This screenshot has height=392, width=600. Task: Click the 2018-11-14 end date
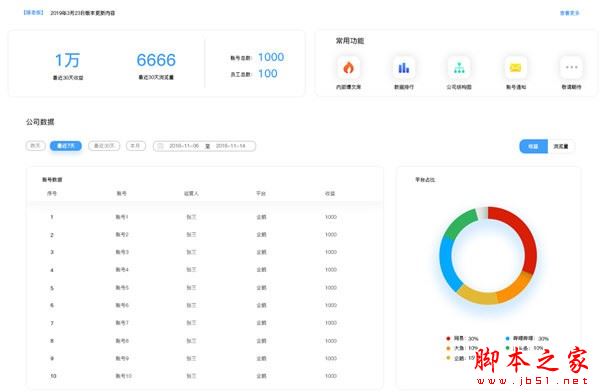(x=230, y=146)
